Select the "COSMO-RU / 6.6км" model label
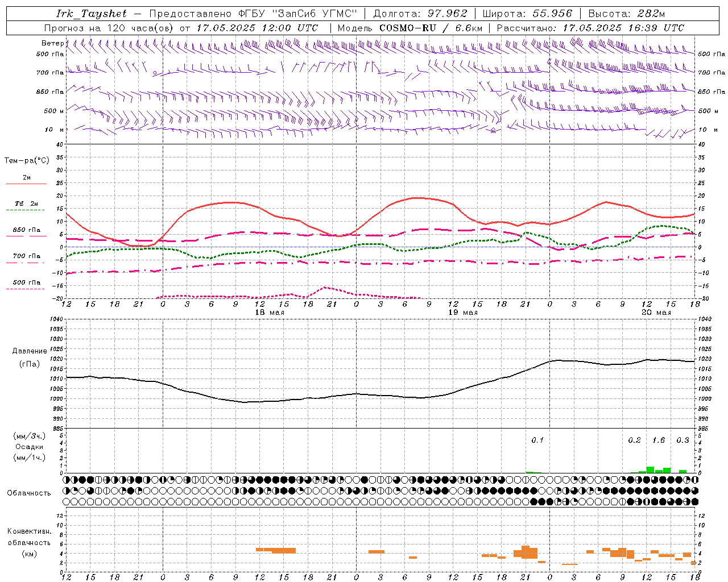The width and height of the screenshot is (728, 582). pyautogui.click(x=431, y=28)
